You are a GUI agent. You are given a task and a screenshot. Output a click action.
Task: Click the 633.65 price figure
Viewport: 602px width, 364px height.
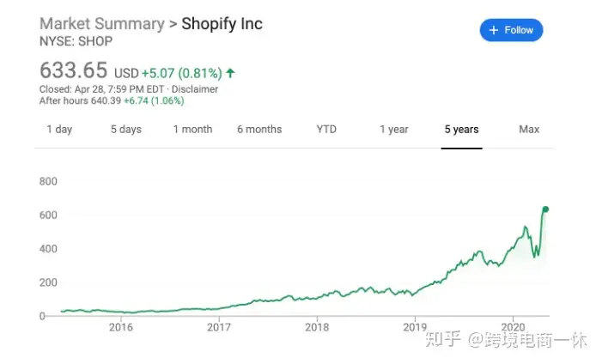74,70
